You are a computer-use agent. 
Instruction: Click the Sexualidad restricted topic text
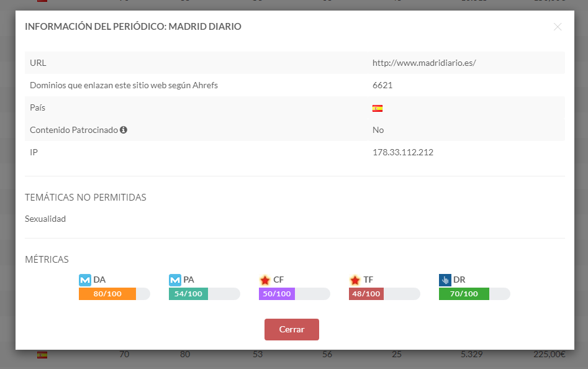[x=45, y=219]
